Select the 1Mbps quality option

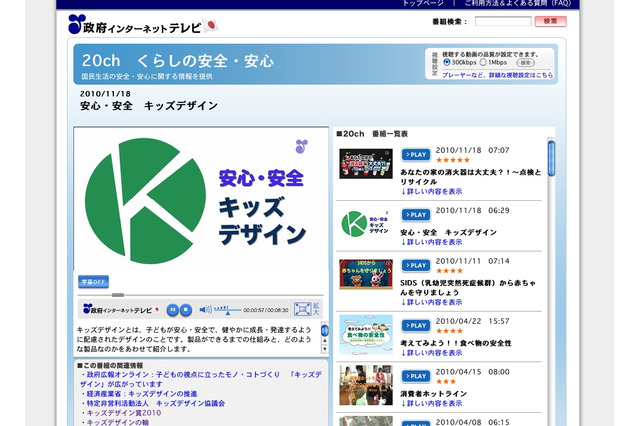point(483,62)
